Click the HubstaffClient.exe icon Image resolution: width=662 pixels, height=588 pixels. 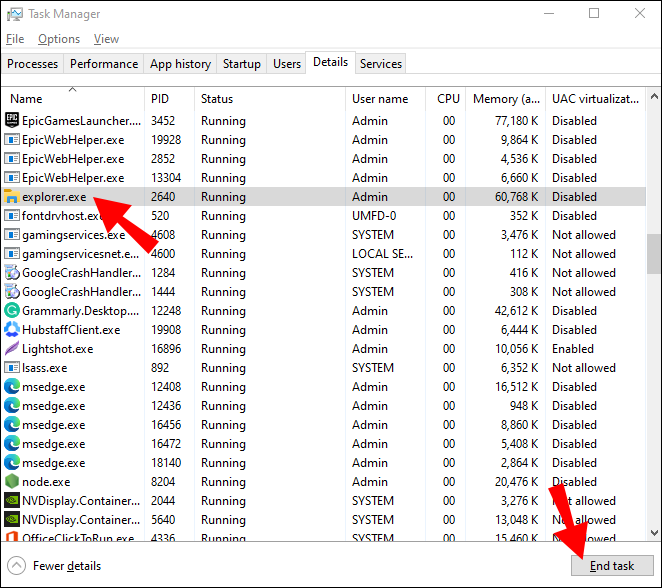[x=12, y=329]
